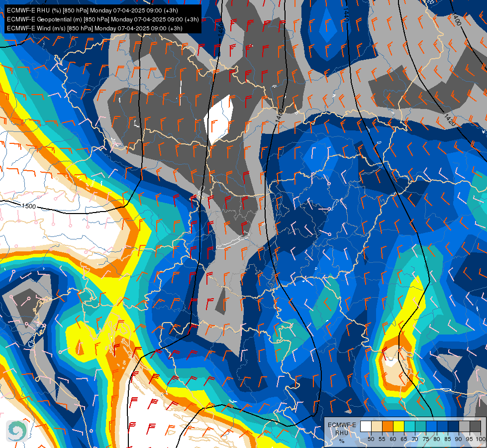
Task: Click the legend's ECMWF-E label
Action: click(342, 425)
